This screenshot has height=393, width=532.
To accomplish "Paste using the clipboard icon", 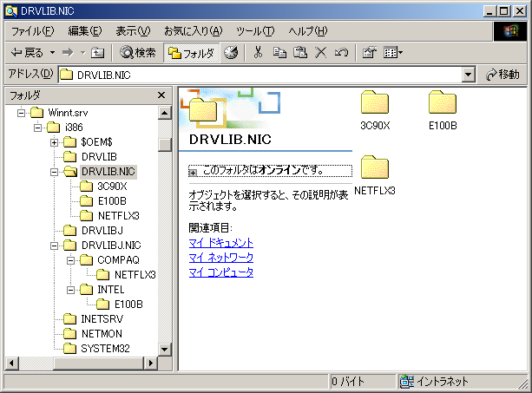I will pyautogui.click(x=300, y=53).
